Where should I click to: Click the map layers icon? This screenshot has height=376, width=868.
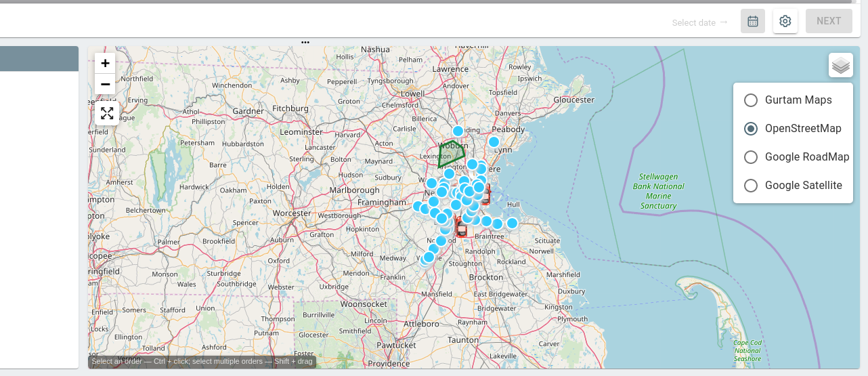[840, 66]
